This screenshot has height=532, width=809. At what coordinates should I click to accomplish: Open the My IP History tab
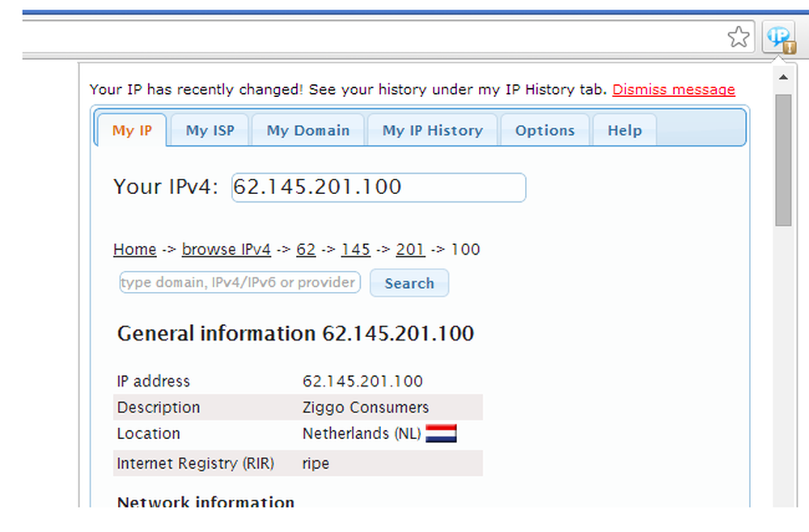[432, 129]
